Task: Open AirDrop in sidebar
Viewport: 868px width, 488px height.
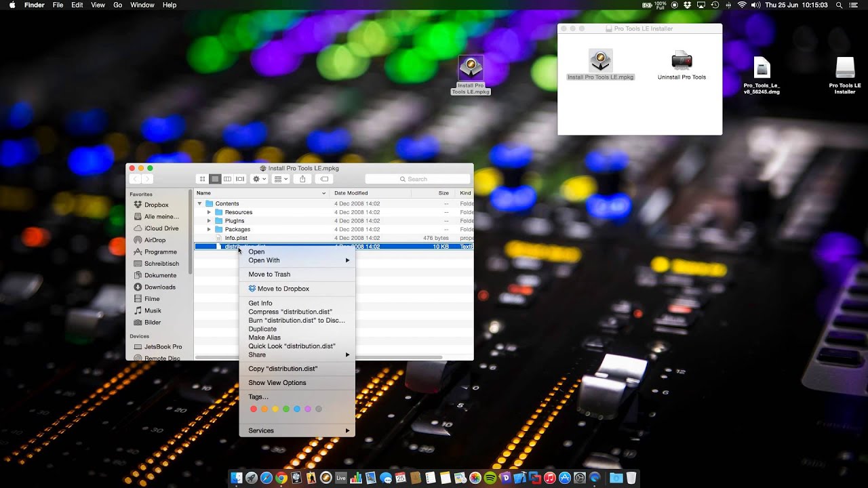Action: [x=156, y=240]
